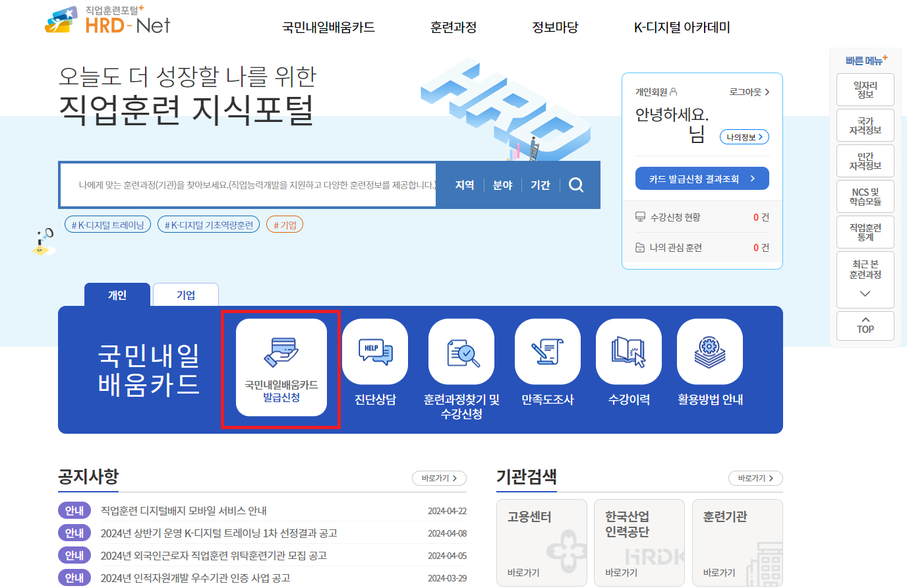907x588 pixels.
Task: Switch to the 기업 tab
Action: (185, 295)
